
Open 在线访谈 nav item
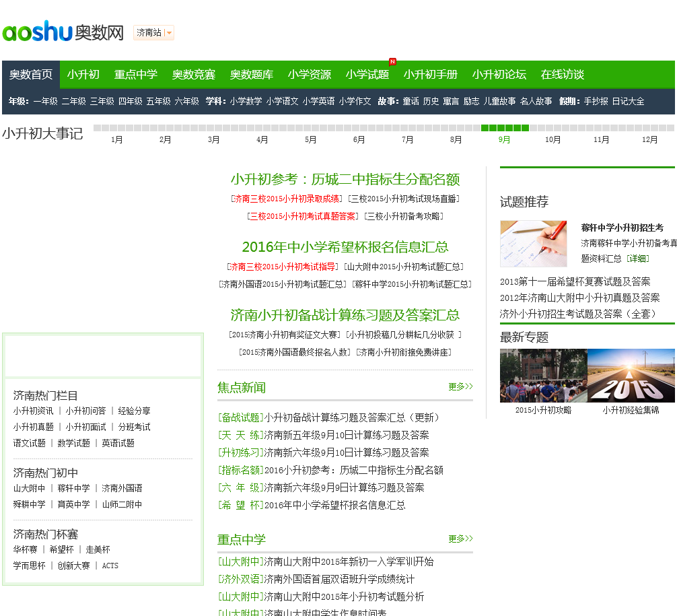(562, 74)
